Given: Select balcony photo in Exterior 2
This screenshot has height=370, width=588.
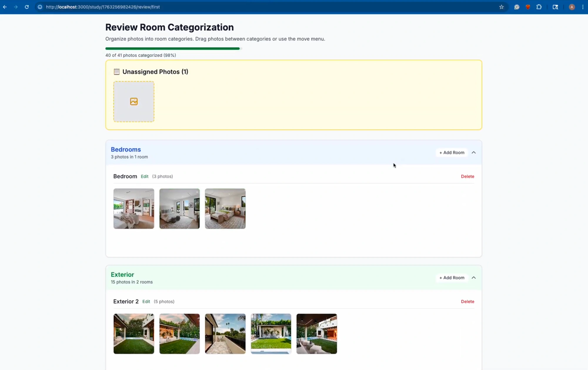Looking at the screenshot, I should click(x=225, y=334).
